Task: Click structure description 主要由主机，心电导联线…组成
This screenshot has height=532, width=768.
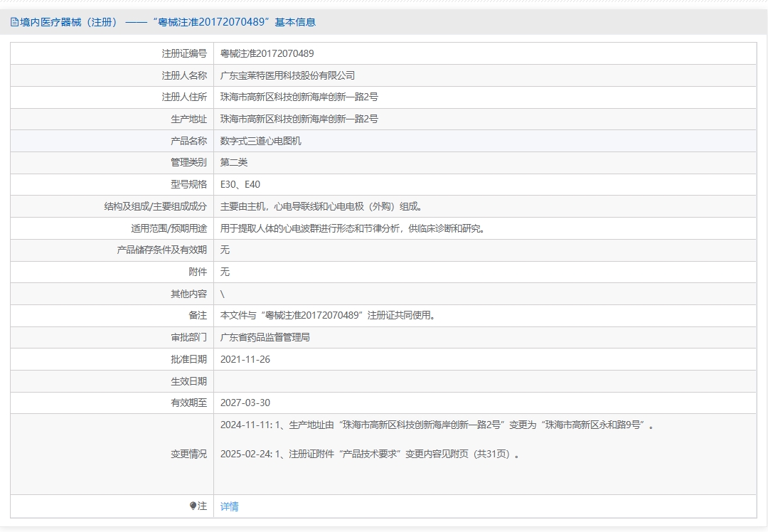Action: click(x=321, y=206)
